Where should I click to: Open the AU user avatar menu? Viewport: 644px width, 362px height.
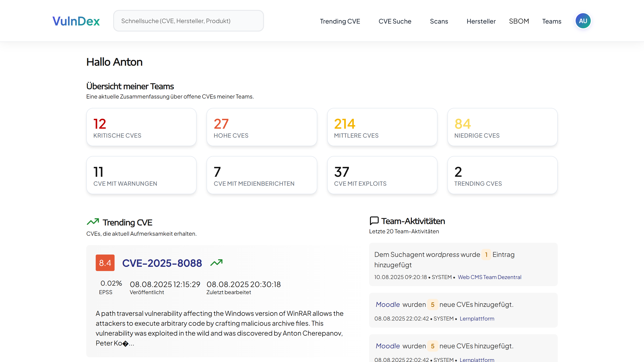(583, 21)
